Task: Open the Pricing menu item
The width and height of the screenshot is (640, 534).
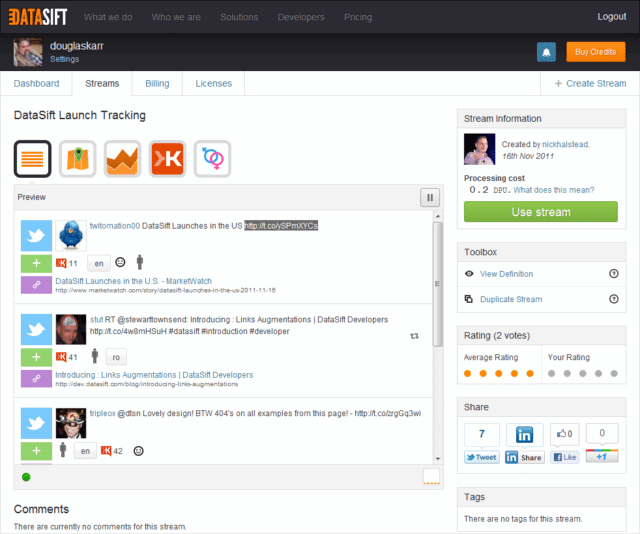Action: (358, 17)
